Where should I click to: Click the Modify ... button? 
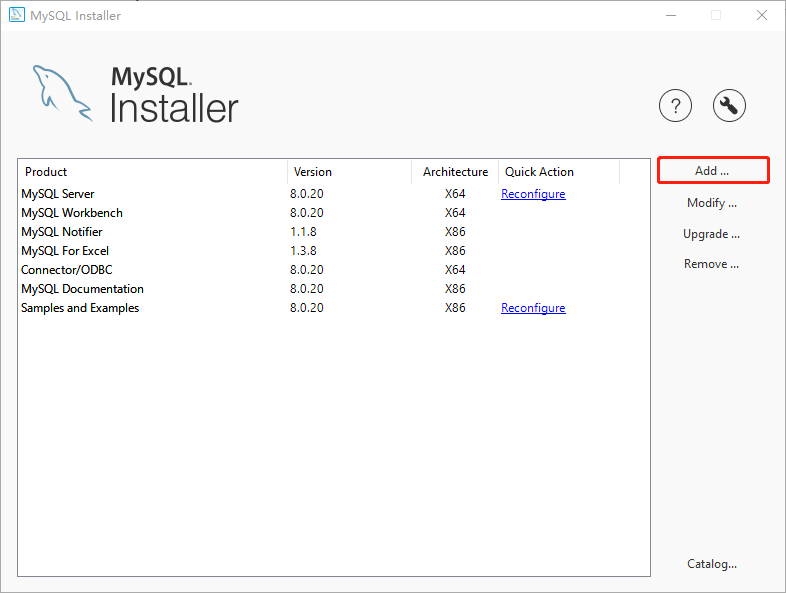[x=712, y=203]
